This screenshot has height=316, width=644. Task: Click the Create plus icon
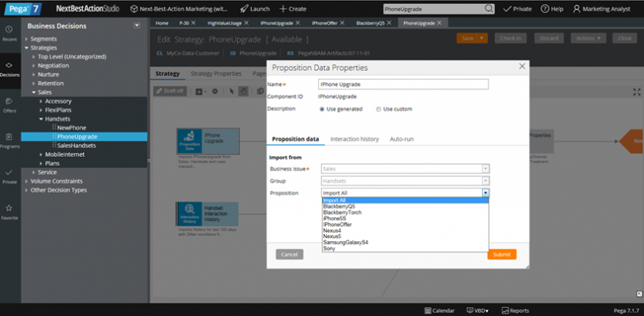pos(283,9)
